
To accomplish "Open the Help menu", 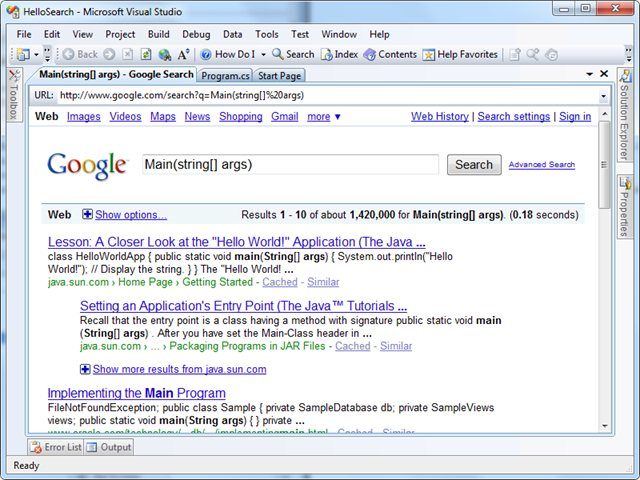I will click(379, 34).
